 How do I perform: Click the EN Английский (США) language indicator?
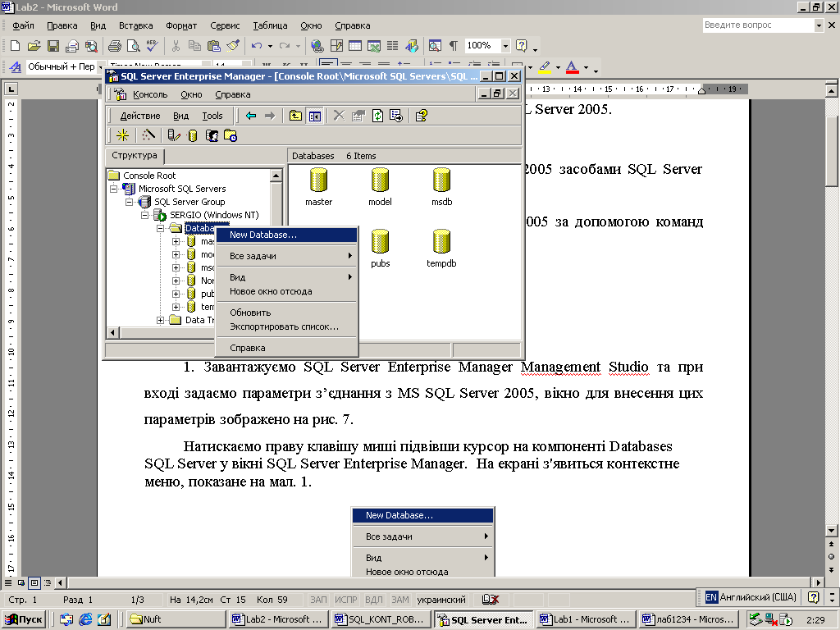click(751, 597)
